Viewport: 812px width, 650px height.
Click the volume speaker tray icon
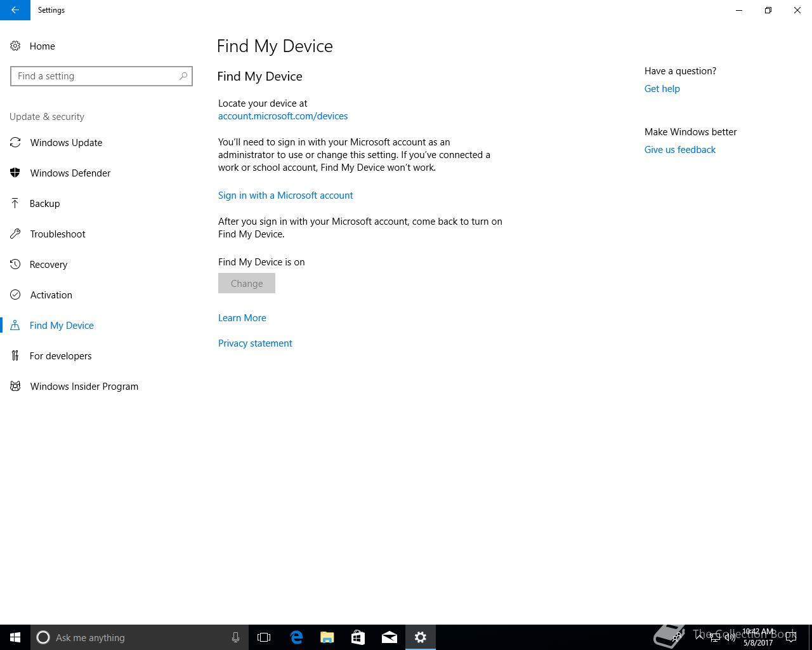[x=730, y=637]
